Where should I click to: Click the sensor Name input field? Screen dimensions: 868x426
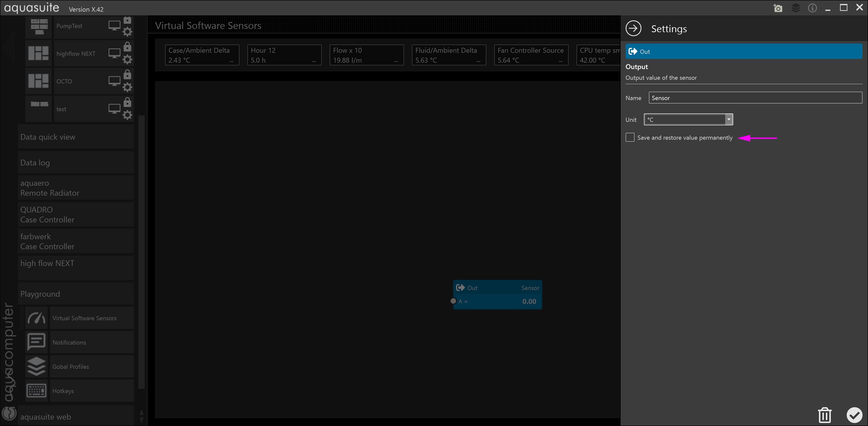(755, 98)
